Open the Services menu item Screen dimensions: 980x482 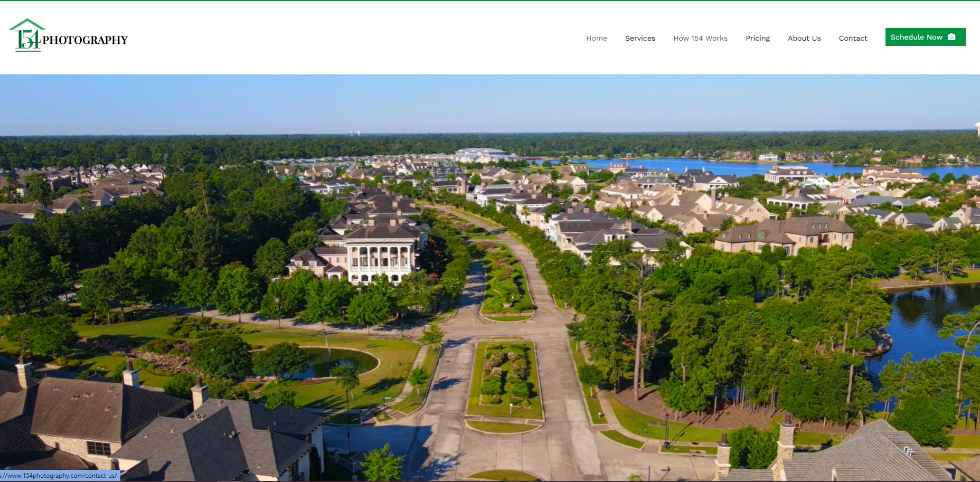click(x=640, y=38)
